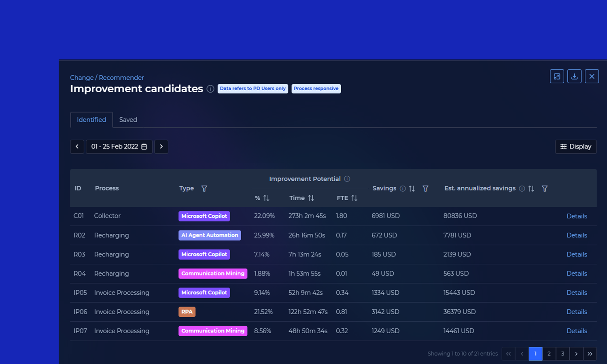Switch to the Saved tab
The height and width of the screenshot is (364, 607).
tap(128, 120)
